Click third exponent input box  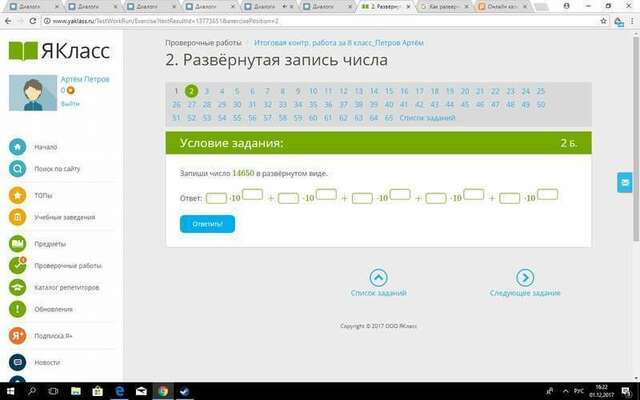(400, 194)
